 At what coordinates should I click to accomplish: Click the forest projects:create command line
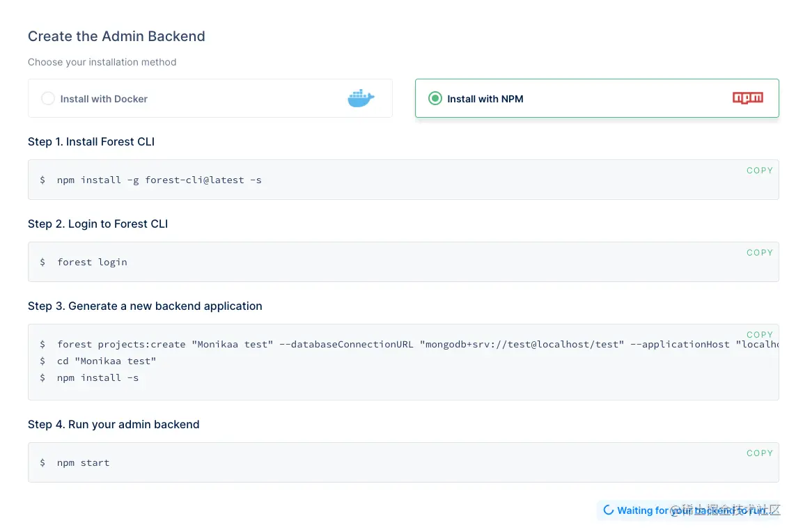418,344
